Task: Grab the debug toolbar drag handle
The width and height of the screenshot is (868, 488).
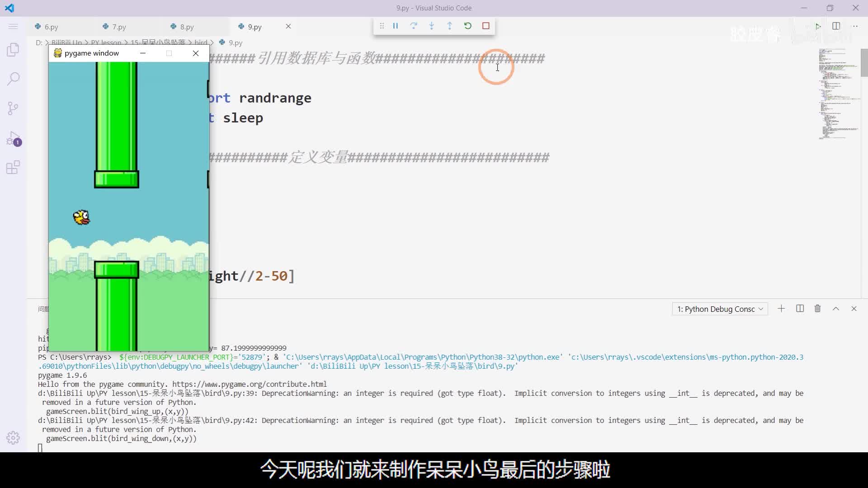Action: 382,26
